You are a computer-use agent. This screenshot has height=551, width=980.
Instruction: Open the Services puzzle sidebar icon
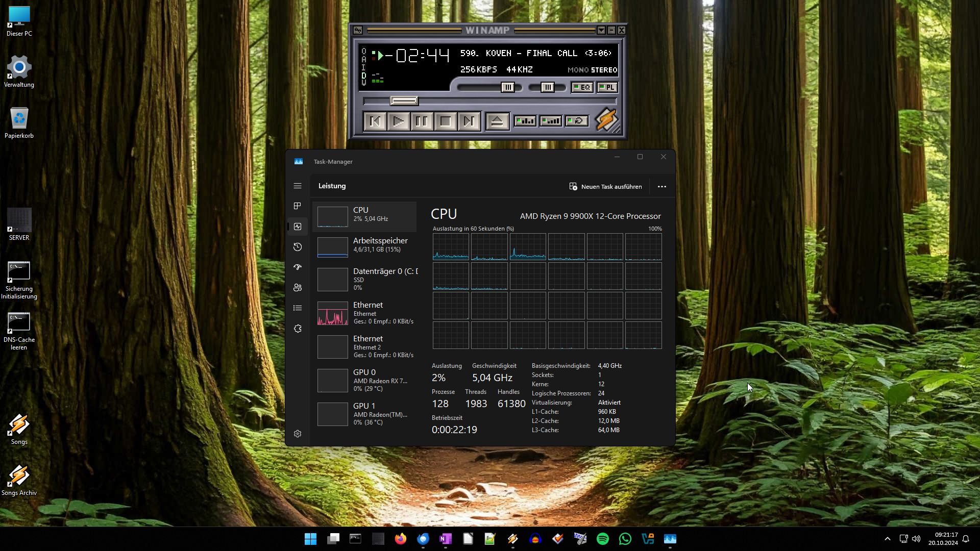298,329
